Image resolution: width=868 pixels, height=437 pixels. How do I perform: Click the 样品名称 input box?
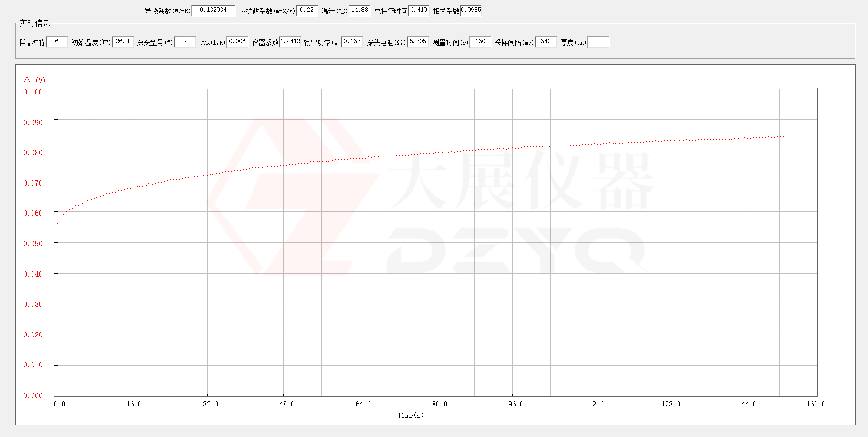point(57,42)
